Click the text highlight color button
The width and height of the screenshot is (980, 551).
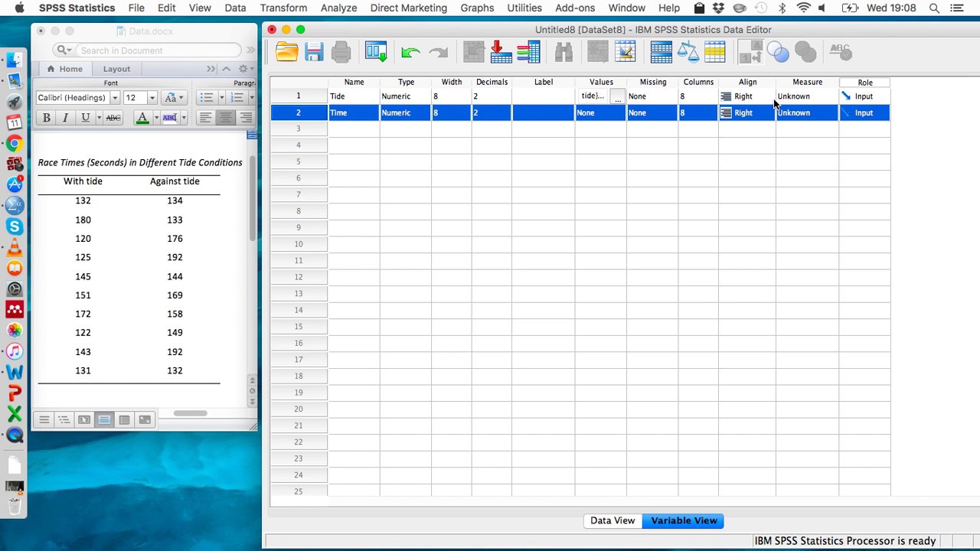pos(170,117)
